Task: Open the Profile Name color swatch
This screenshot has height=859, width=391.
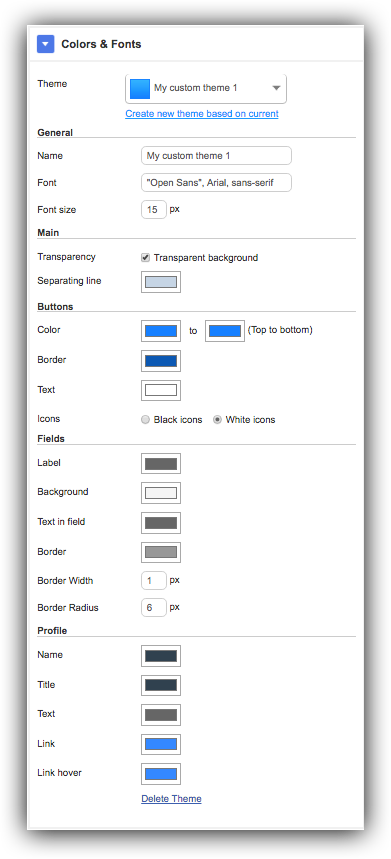Action: (x=161, y=656)
